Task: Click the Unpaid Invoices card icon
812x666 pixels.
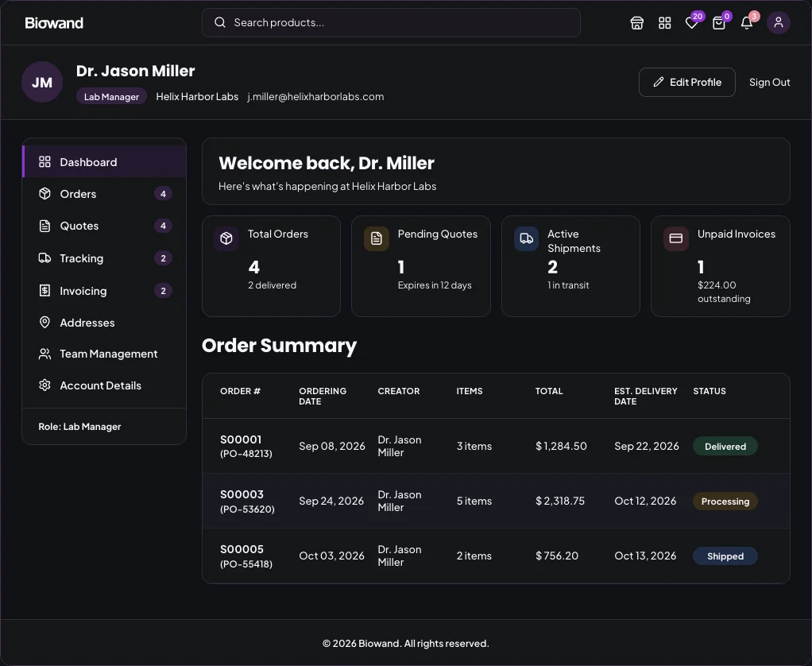Action: point(676,238)
